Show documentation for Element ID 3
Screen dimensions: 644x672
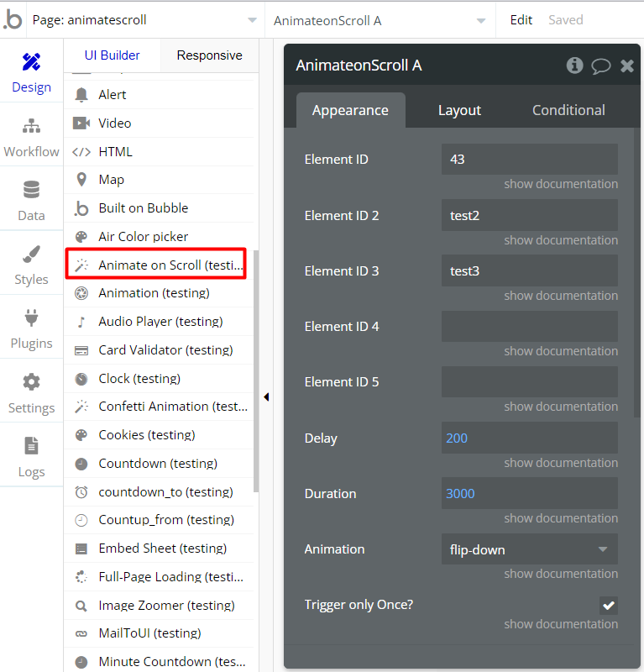point(561,296)
